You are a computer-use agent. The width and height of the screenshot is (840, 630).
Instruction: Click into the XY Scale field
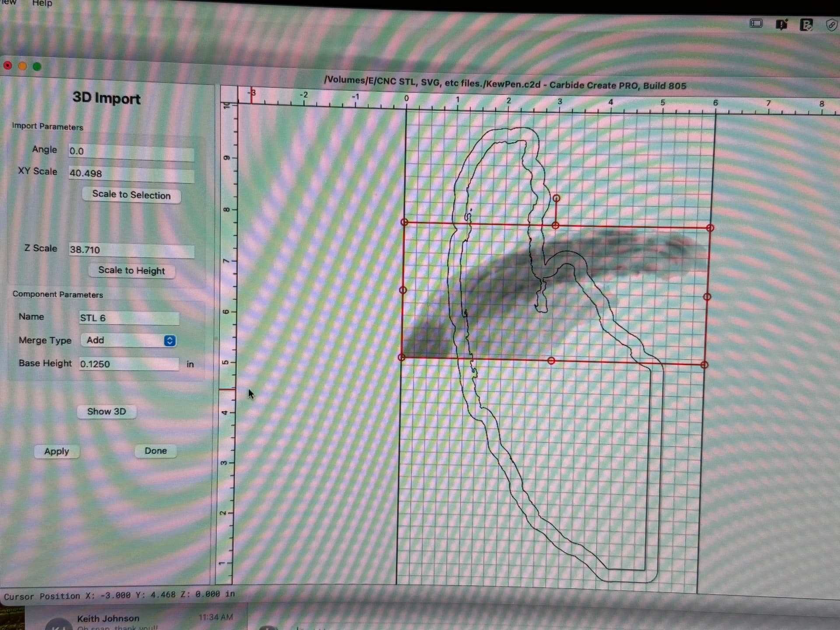131,174
